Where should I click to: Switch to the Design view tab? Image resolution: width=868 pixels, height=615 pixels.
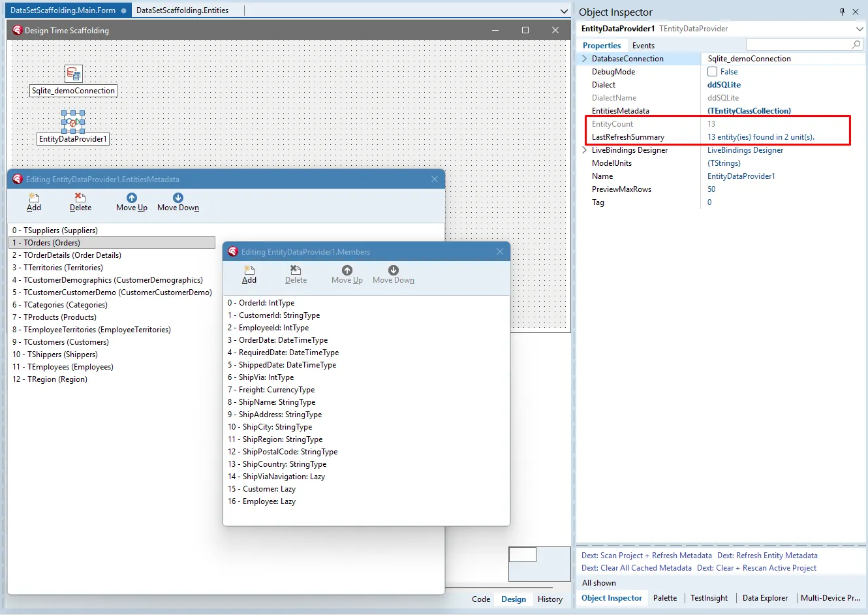[514, 599]
